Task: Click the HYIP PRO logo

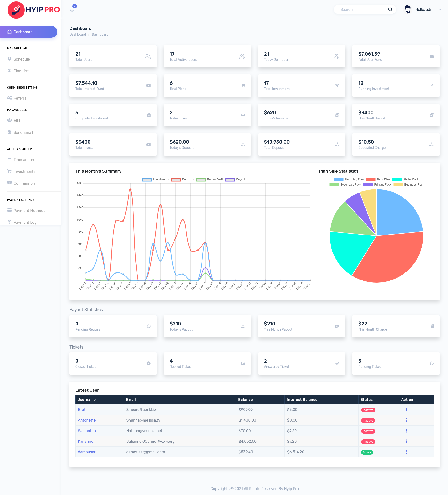Action: [x=34, y=10]
